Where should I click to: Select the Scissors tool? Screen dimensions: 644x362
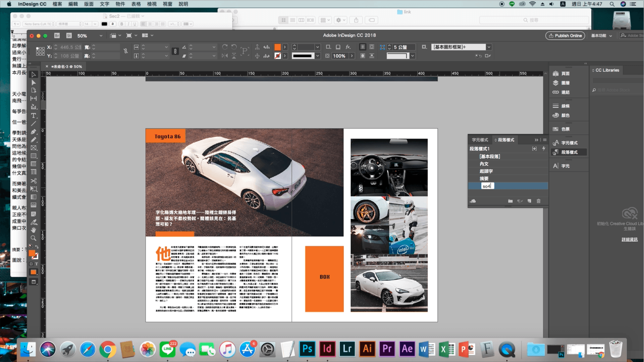pyautogui.click(x=34, y=181)
